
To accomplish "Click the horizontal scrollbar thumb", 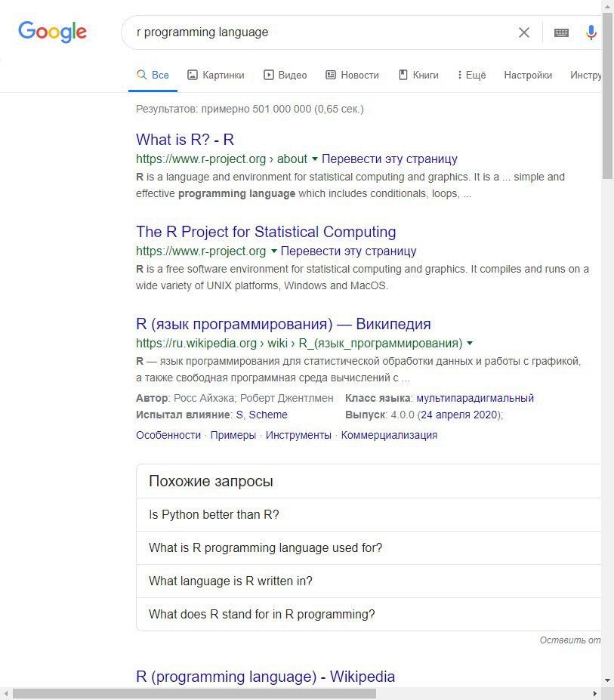I will point(194,693).
